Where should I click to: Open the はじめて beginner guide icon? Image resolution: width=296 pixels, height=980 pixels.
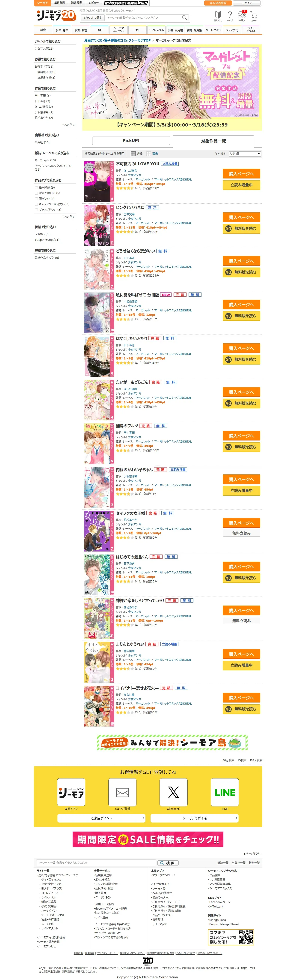pyautogui.click(x=218, y=16)
